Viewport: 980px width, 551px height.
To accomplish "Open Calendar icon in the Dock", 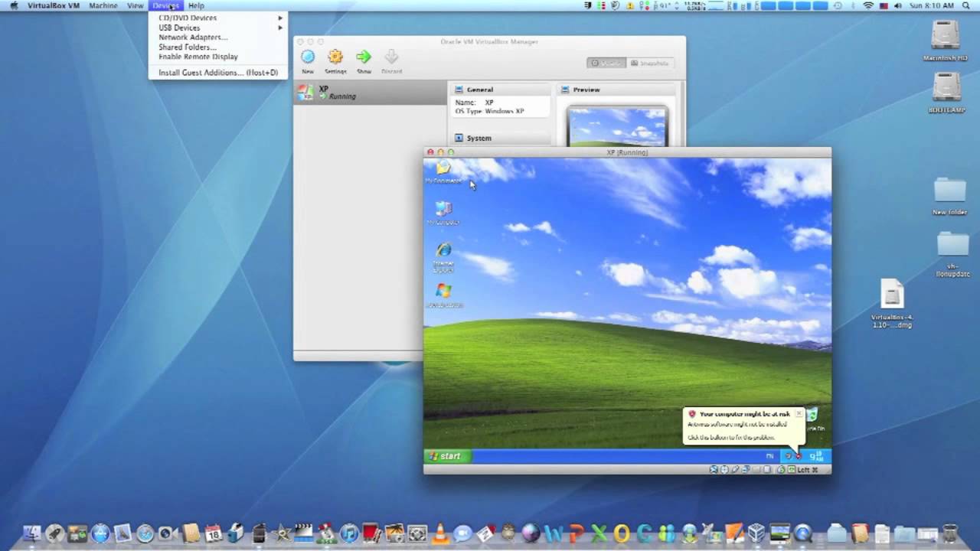I will tap(213, 533).
